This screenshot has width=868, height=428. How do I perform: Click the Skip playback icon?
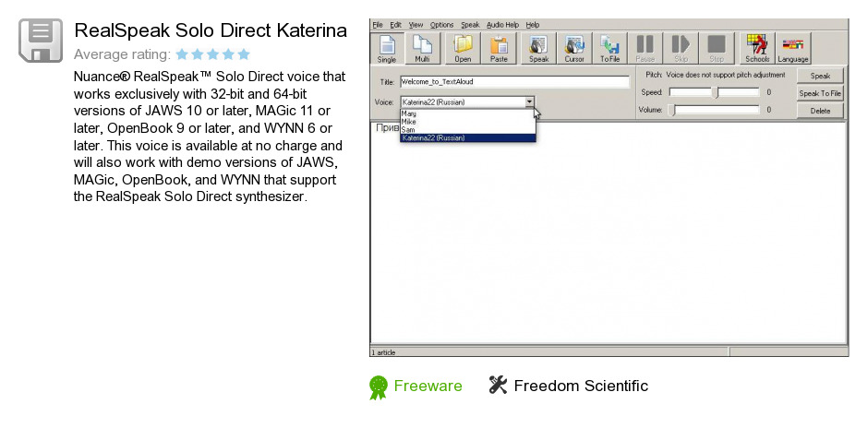coord(681,48)
